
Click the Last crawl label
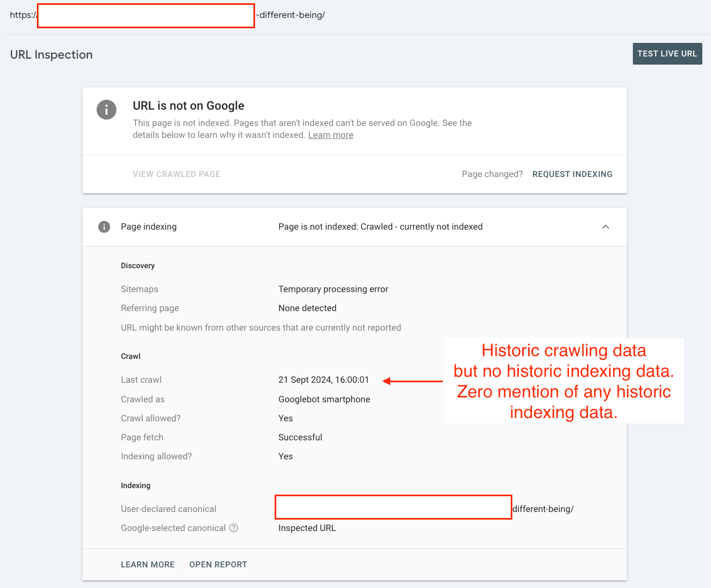click(141, 380)
